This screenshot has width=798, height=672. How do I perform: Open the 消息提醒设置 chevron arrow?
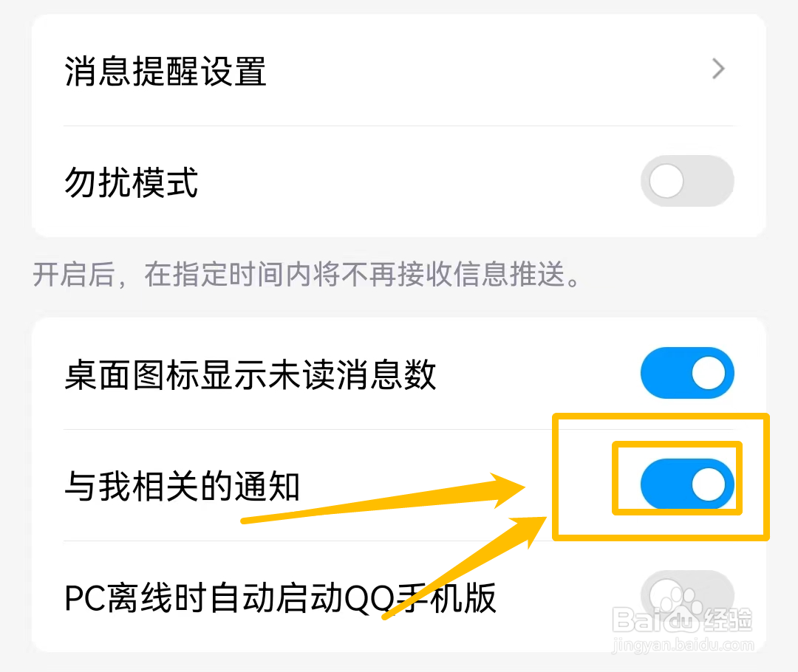point(718,69)
